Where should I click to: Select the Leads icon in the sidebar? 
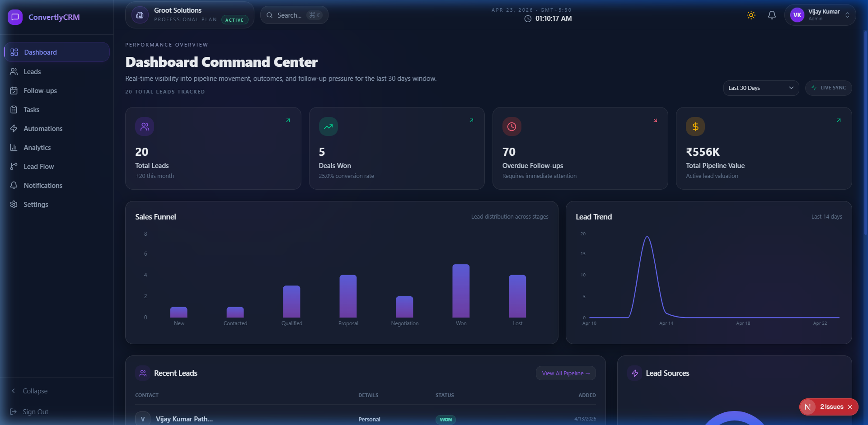[14, 71]
